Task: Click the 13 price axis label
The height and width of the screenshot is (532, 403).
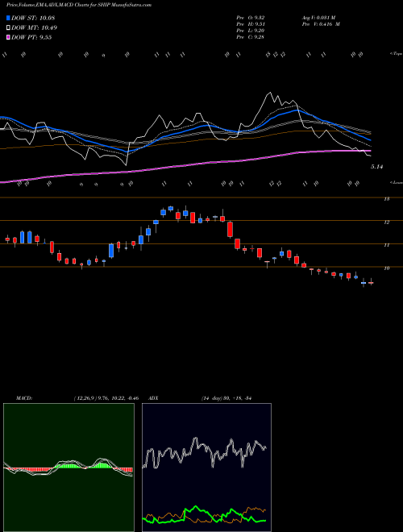Action: click(x=386, y=199)
